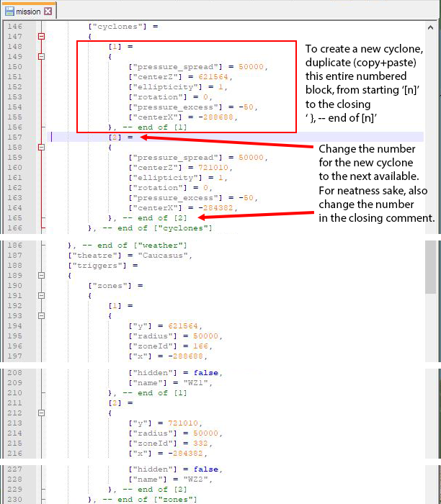Collapse zone [1] fold marker at line 193

coord(41,316)
